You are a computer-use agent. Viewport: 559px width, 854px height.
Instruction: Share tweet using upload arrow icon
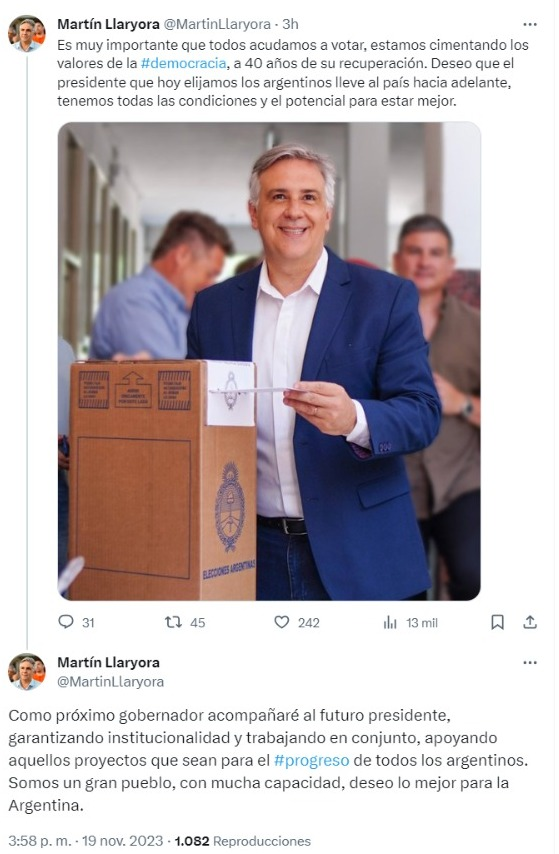[x=530, y=622]
